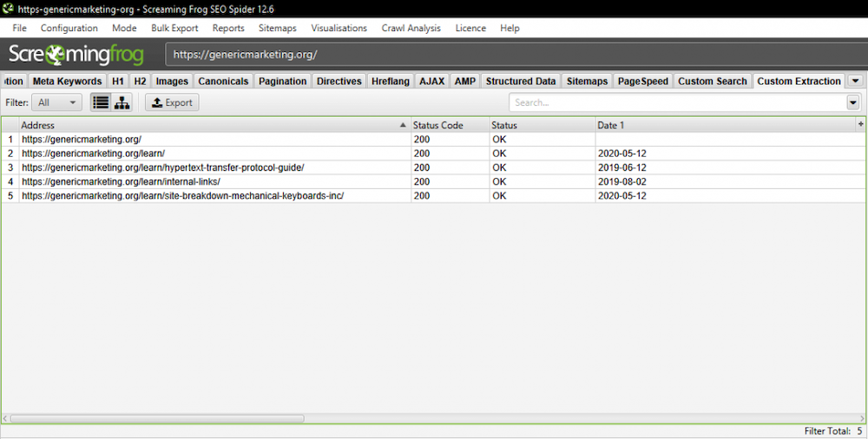This screenshot has height=439, width=868.
Task: Click scrollbar left arrow
Action: point(5,418)
